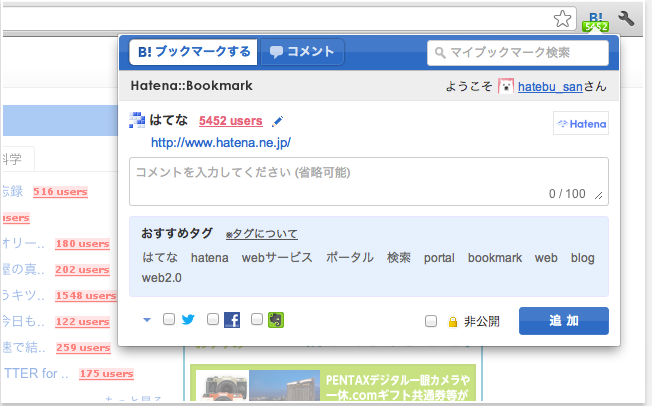The width and height of the screenshot is (652, 406).
Task: Add the blog recommended tag
Action: (583, 258)
